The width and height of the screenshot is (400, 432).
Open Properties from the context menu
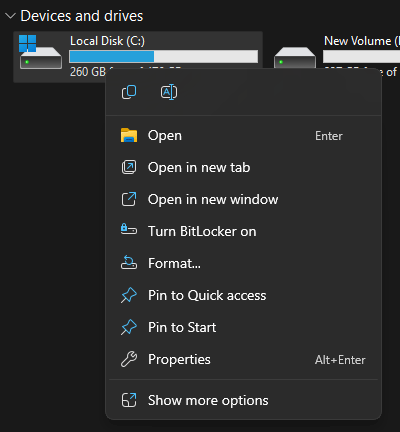(243, 359)
